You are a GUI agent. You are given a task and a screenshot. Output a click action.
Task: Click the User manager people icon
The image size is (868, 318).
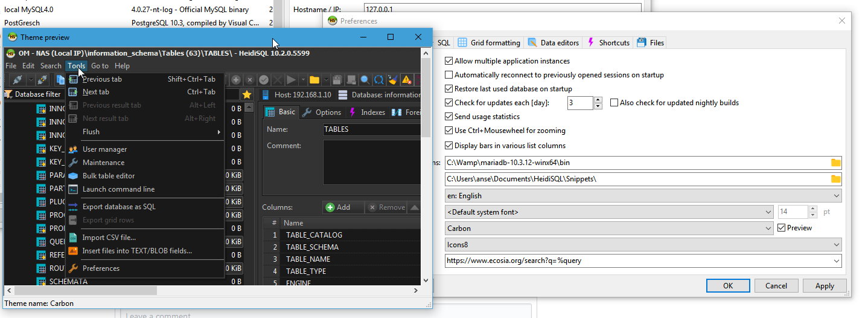[72, 149]
